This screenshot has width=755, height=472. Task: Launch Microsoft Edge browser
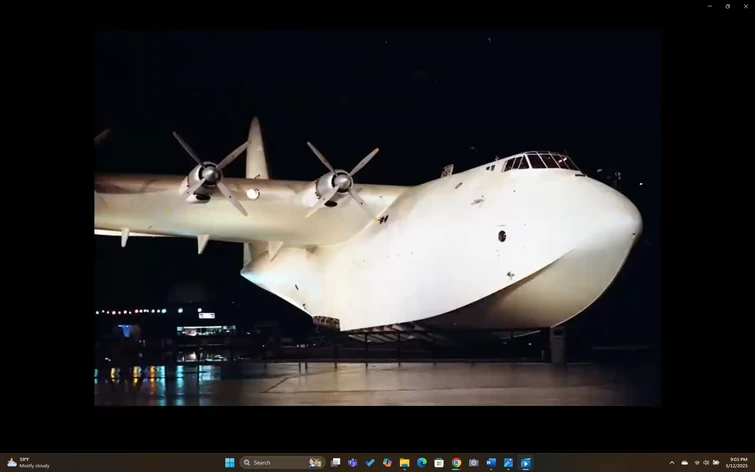422,463
